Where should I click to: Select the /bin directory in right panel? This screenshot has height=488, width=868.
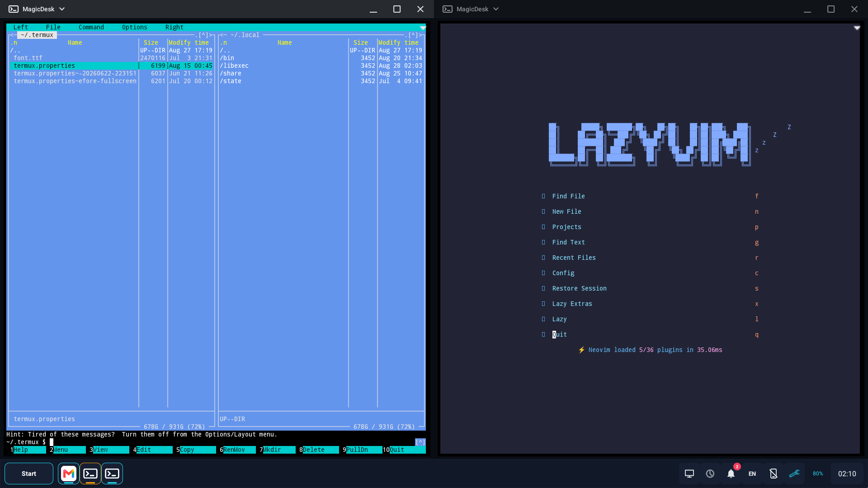321,58
